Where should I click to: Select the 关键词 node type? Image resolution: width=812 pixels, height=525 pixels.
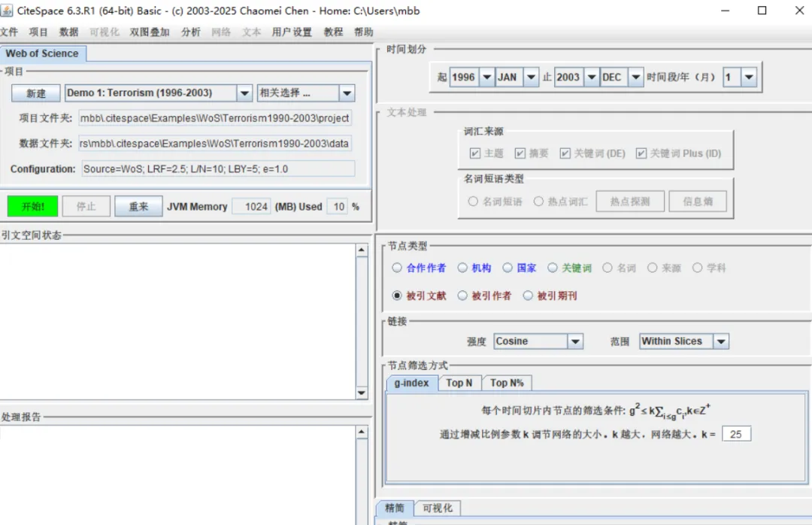point(553,268)
